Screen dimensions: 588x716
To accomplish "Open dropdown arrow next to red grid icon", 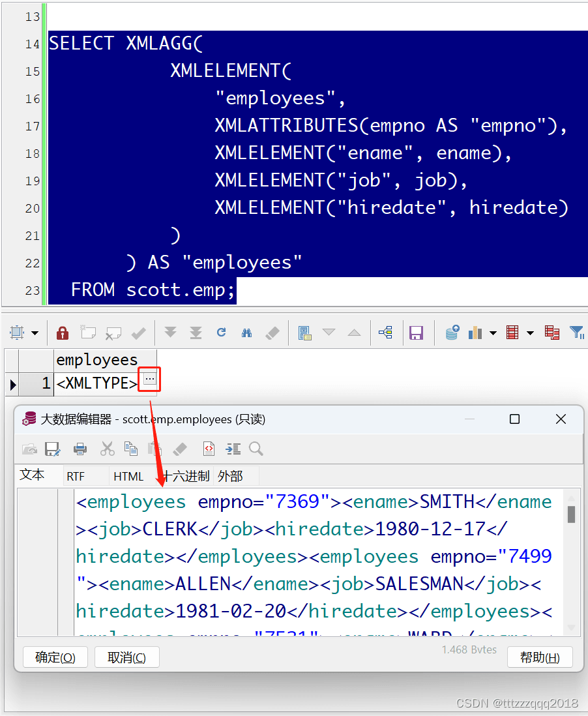I will pos(530,333).
